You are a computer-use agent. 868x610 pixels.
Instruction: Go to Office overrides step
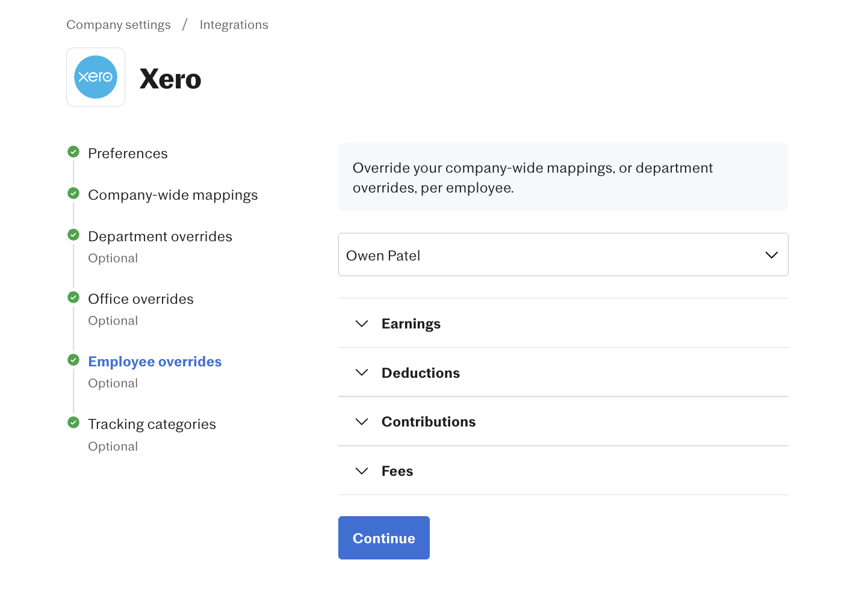click(141, 299)
